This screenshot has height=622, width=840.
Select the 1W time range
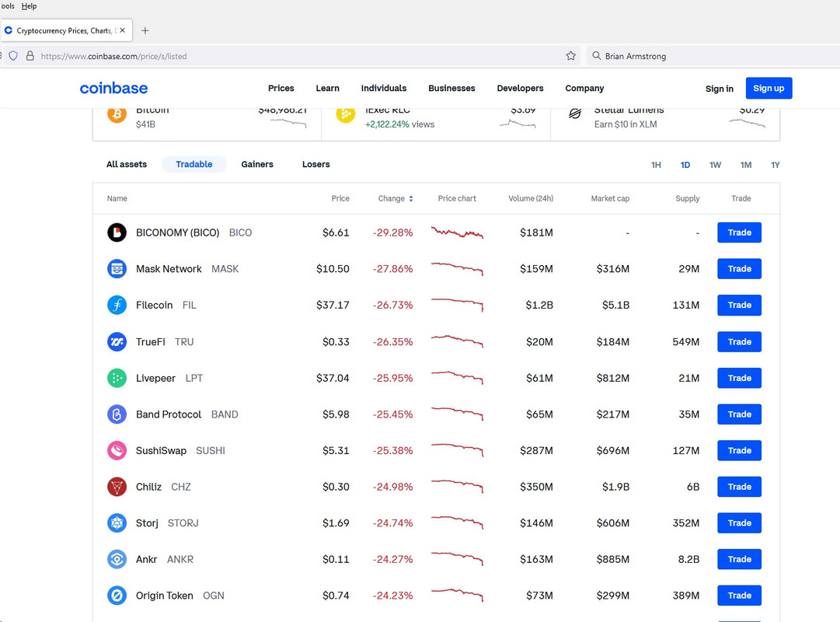click(x=715, y=165)
